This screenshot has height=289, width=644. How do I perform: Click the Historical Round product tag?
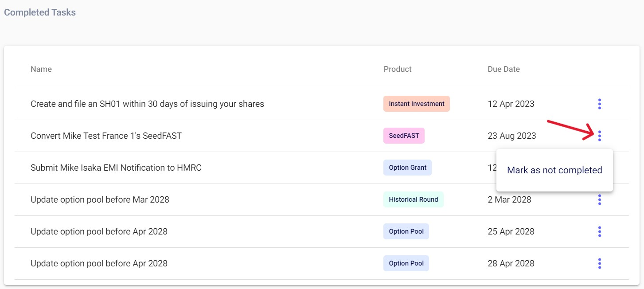coord(413,199)
